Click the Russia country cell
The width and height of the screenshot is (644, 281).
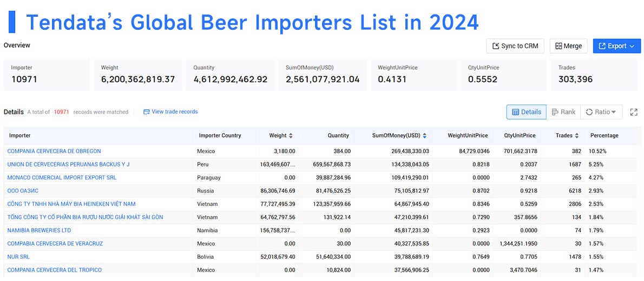pos(205,191)
